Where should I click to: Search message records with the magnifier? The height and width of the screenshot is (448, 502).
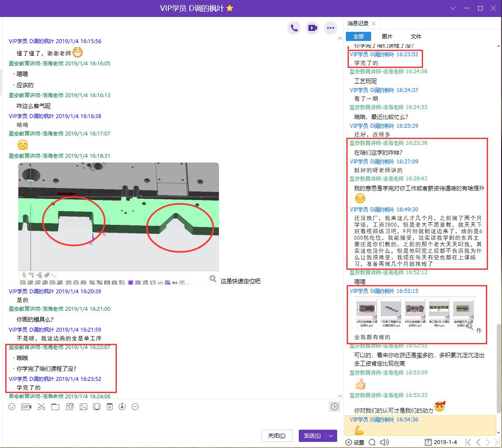tap(372, 442)
